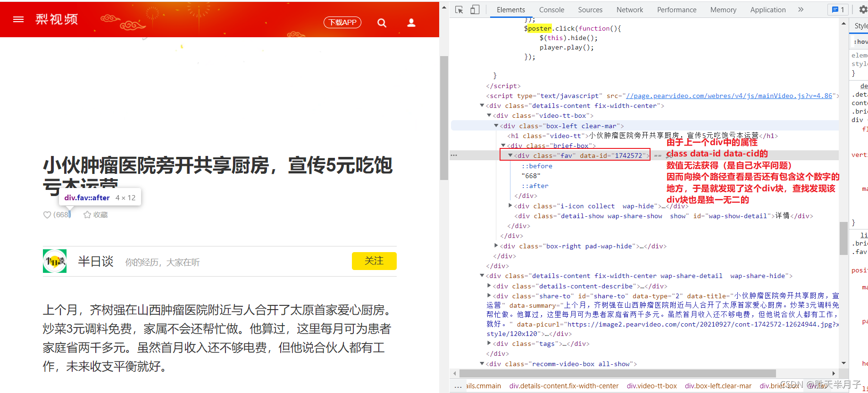This screenshot has width=868, height=393.
Task: Open the hamburger menu on the Pear Video header
Action: click(x=18, y=19)
